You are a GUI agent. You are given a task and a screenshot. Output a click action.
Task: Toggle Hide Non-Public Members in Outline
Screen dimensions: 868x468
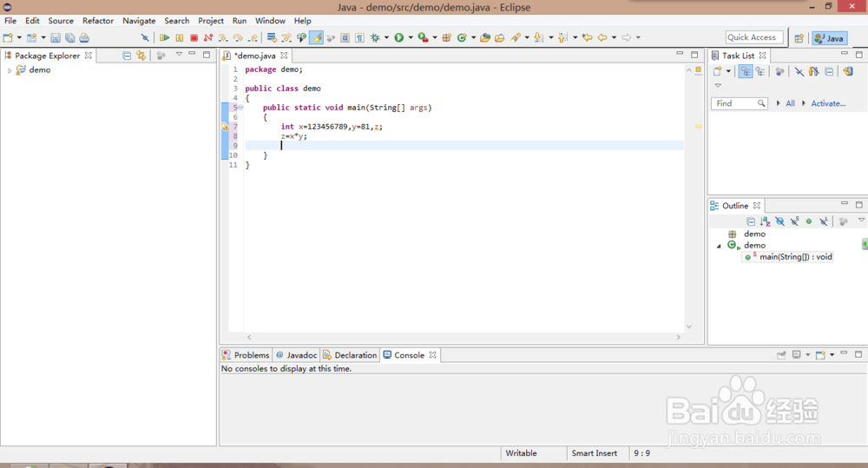(x=809, y=221)
